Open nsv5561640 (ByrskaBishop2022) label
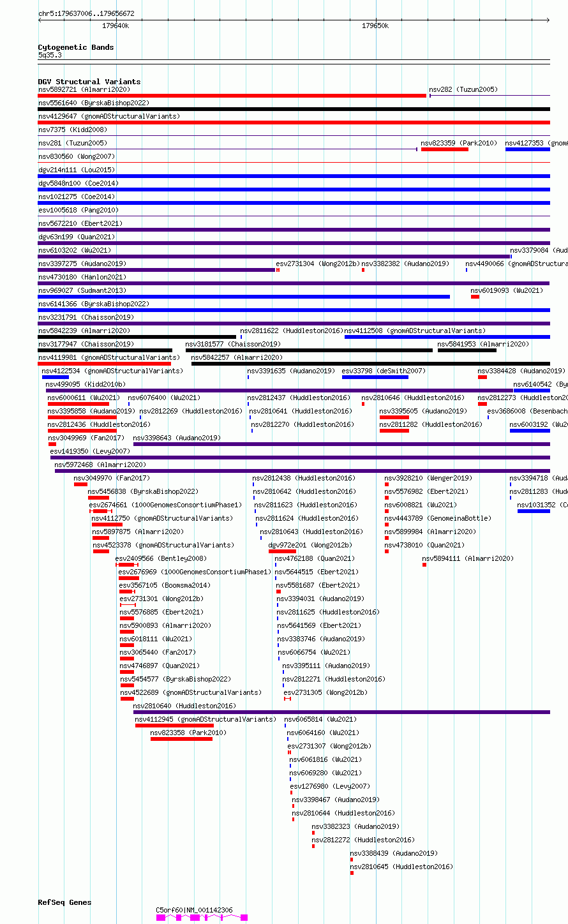Image resolution: width=568 pixels, height=924 pixels. 94,103
